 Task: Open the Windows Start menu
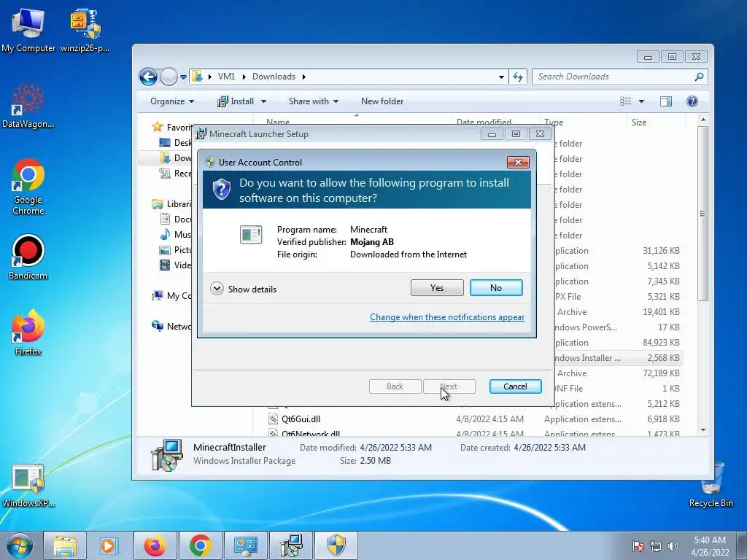coord(20,545)
